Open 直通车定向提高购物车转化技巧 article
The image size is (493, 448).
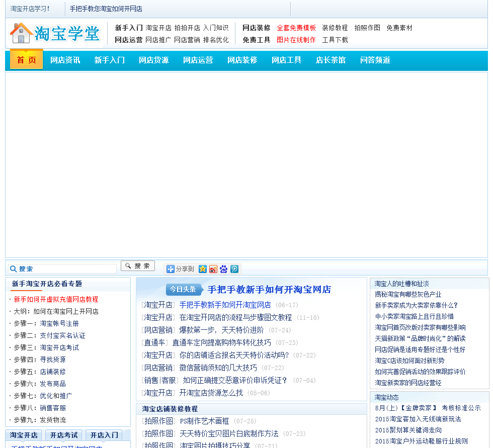pyautogui.click(x=222, y=343)
